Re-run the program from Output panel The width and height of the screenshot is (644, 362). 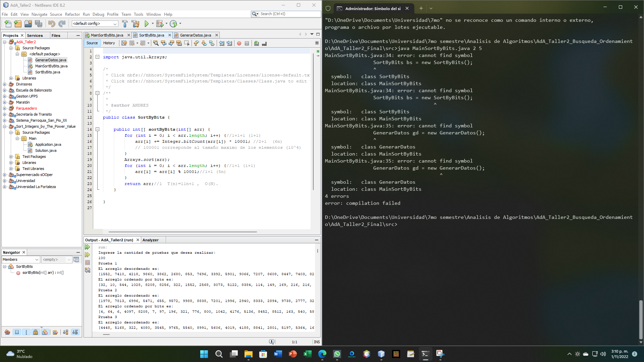[88, 247]
